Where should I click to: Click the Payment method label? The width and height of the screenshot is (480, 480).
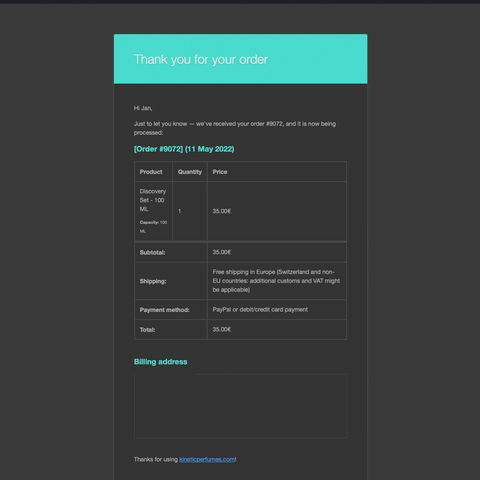pyautogui.click(x=165, y=310)
